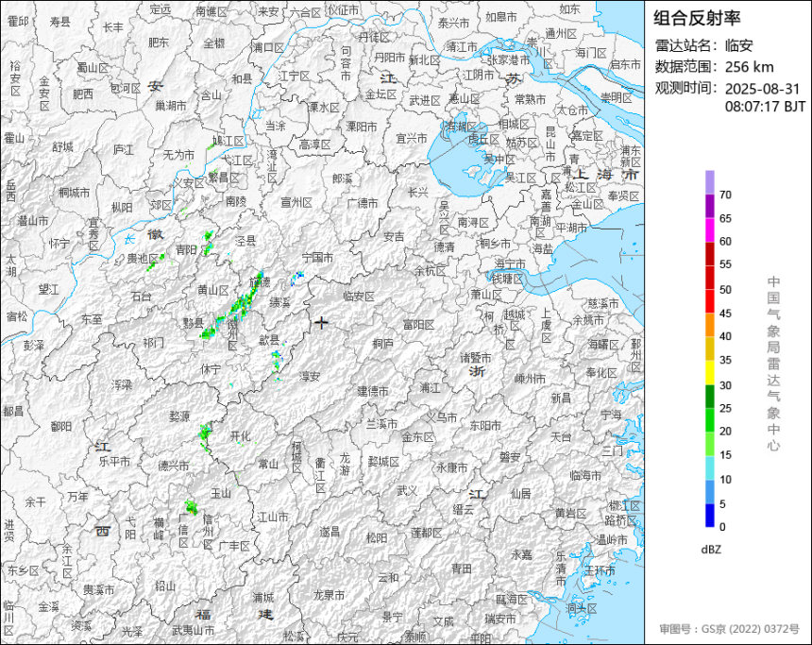Select the 慈溪市 map label
812x645 pixels.
tap(603, 303)
